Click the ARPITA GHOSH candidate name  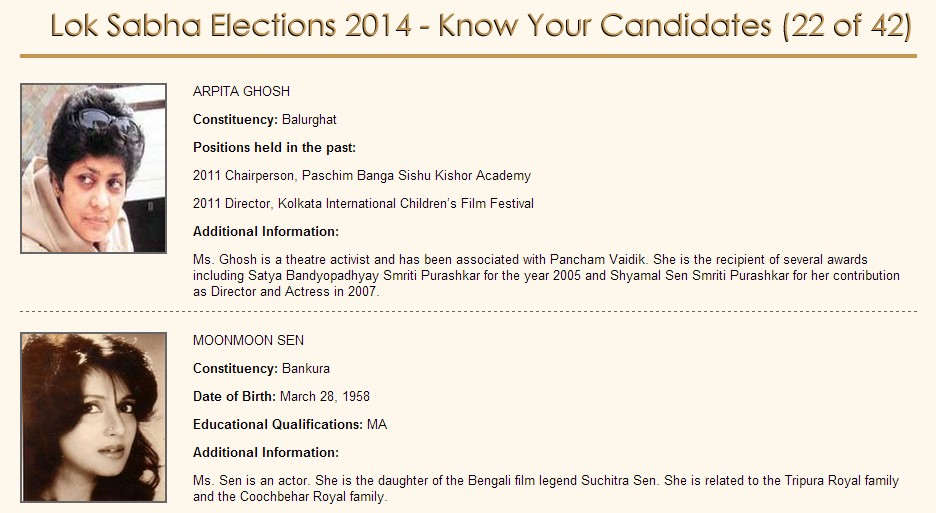click(241, 91)
